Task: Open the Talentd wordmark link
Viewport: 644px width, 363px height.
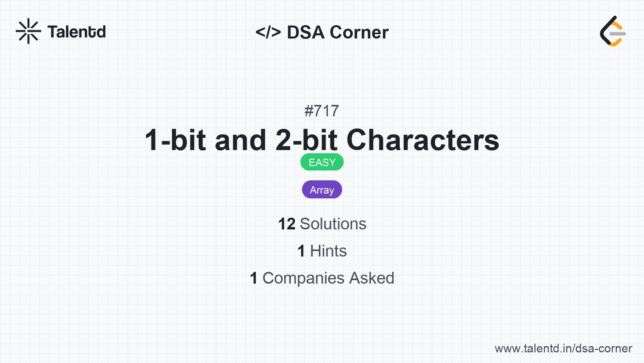Action: tap(77, 32)
